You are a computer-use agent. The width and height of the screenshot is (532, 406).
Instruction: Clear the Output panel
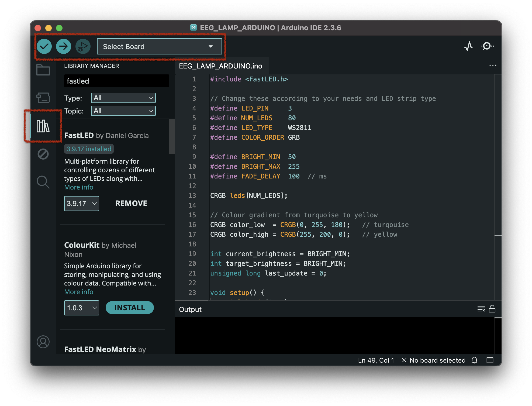(x=481, y=309)
